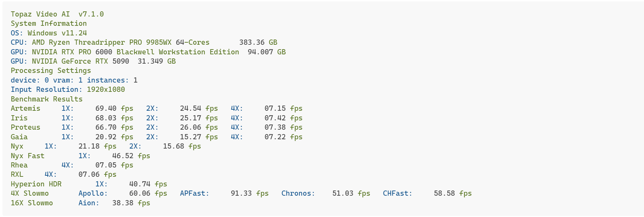This screenshot has height=217, width=644.
Task: Click the GeForce RTX 5090 GPU line
Action: (80, 61)
